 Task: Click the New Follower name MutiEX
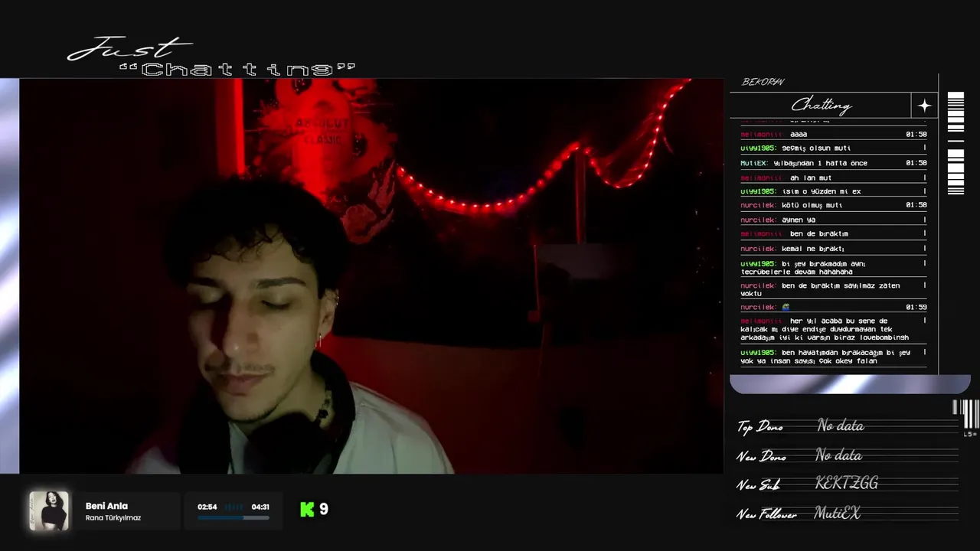(x=837, y=514)
